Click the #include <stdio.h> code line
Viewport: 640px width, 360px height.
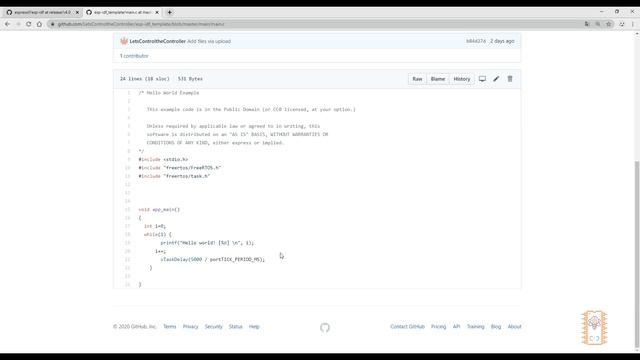coord(163,160)
